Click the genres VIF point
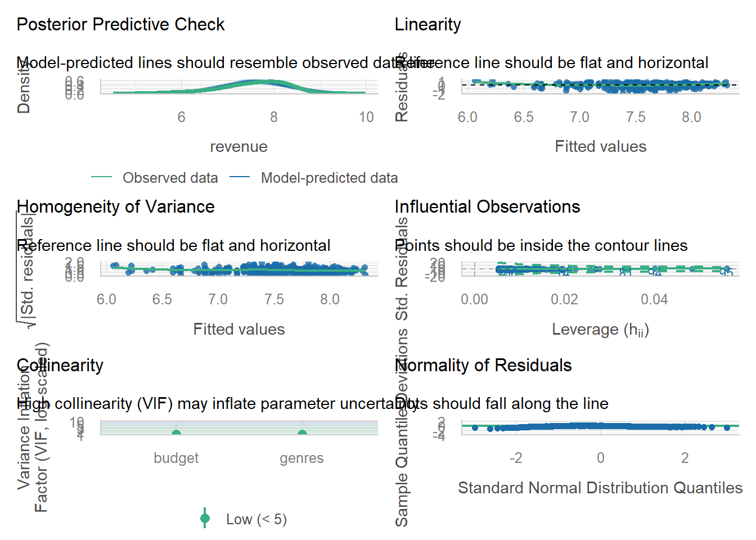The width and height of the screenshot is (756, 540). pyautogui.click(x=302, y=433)
